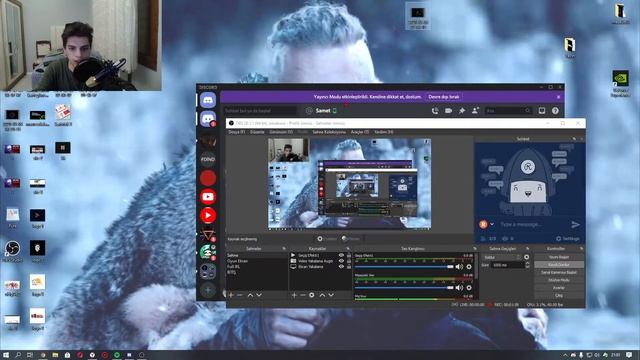
Task: Open pinned messages in Discord header
Action: tap(462, 111)
